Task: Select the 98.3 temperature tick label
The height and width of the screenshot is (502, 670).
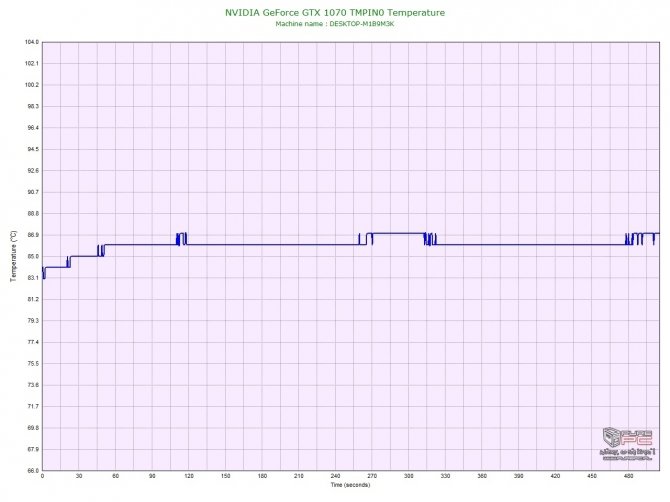Action: click(x=33, y=106)
